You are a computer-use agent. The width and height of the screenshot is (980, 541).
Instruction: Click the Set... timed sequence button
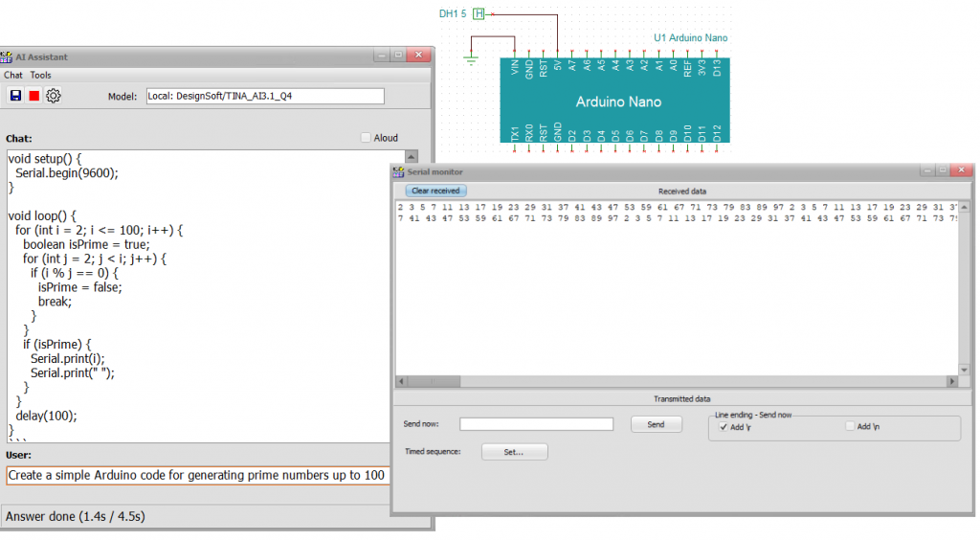514,452
